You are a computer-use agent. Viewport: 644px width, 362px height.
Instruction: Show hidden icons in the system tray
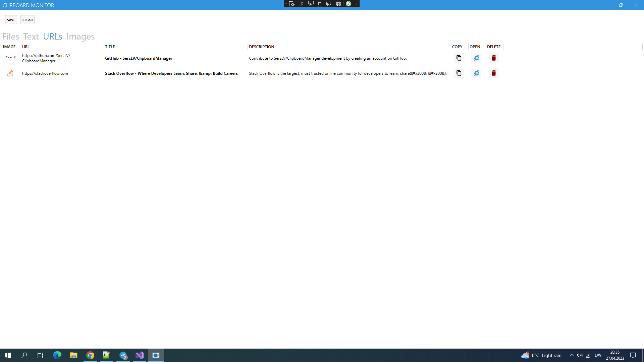coord(572,355)
